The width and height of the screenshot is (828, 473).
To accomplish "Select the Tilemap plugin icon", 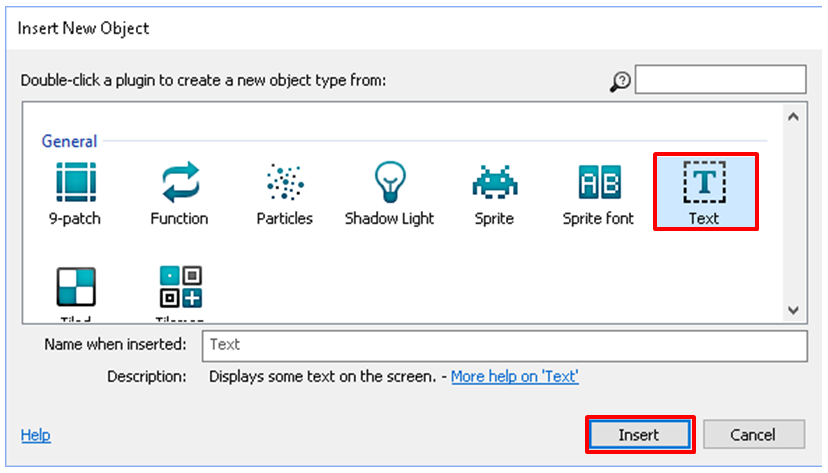I will coord(180,287).
